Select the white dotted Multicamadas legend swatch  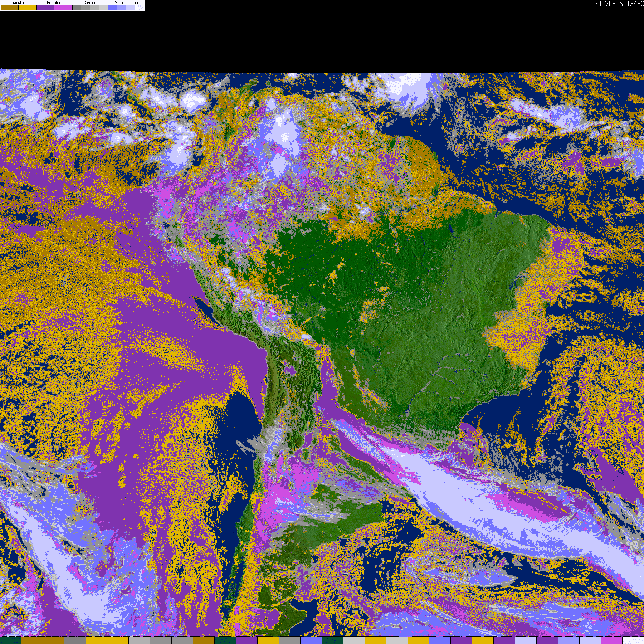[139, 8]
